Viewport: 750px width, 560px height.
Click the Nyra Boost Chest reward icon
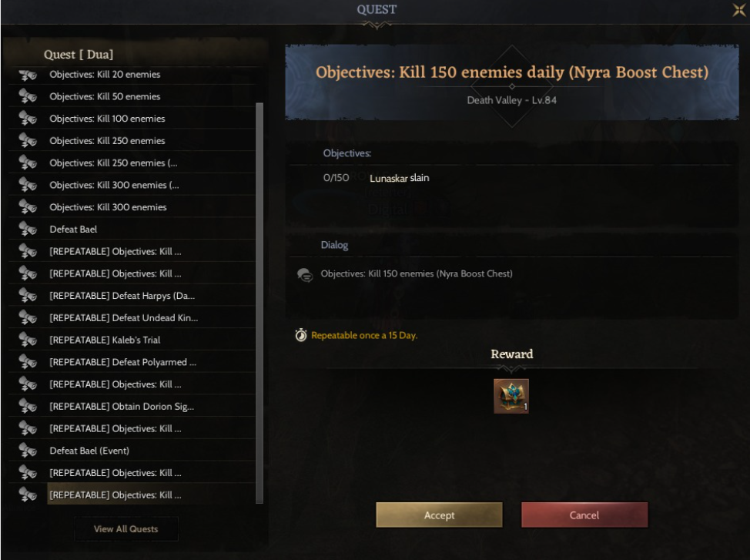tap(511, 396)
